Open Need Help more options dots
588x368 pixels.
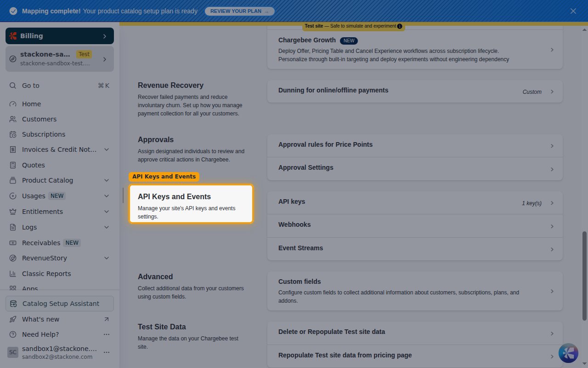pyautogui.click(x=107, y=334)
